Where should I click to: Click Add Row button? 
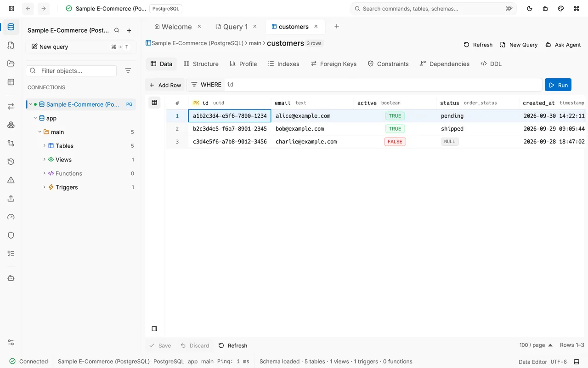[x=165, y=85]
